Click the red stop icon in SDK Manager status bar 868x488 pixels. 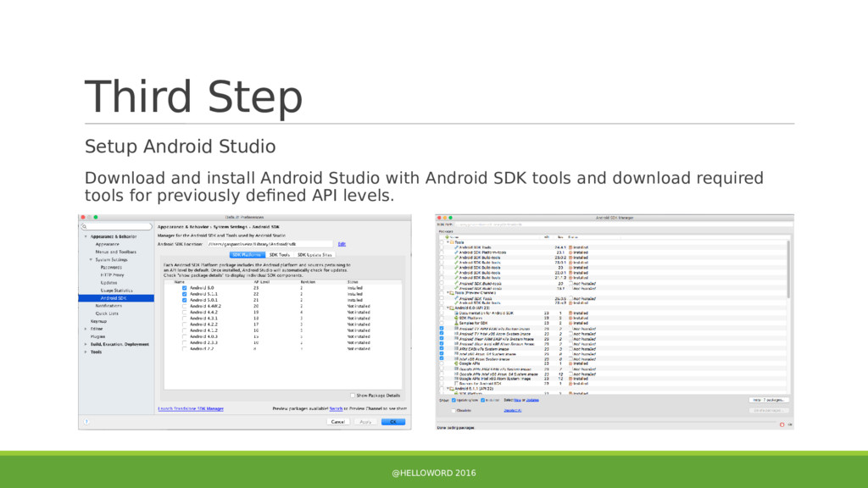(x=782, y=424)
